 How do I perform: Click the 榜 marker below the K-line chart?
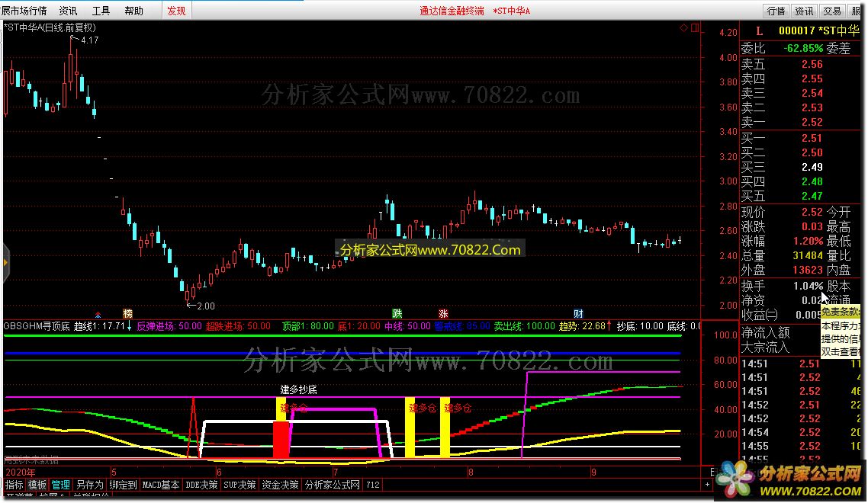tap(128, 313)
